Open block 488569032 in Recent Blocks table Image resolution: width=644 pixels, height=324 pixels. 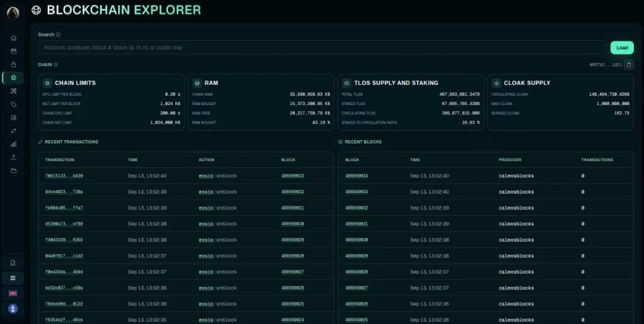[357, 208]
